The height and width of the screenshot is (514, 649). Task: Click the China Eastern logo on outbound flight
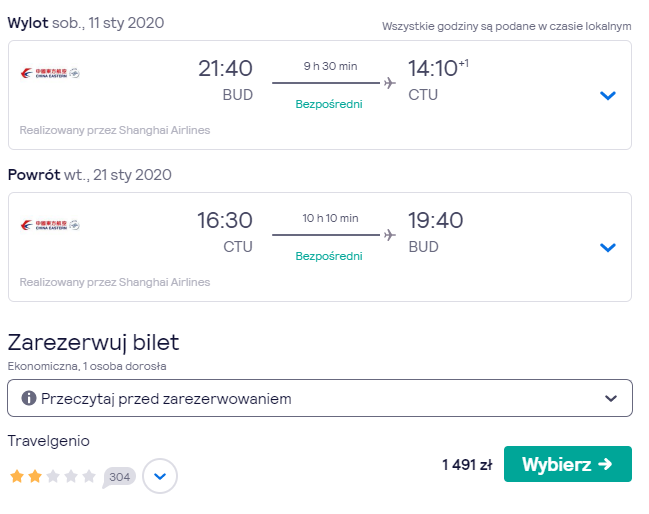coord(50,73)
